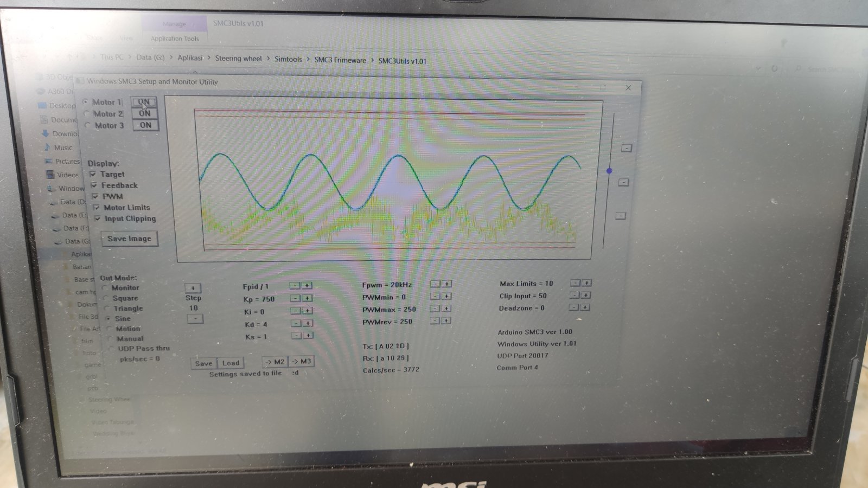Click the Load settings button
This screenshot has height=488, width=868.
point(231,363)
